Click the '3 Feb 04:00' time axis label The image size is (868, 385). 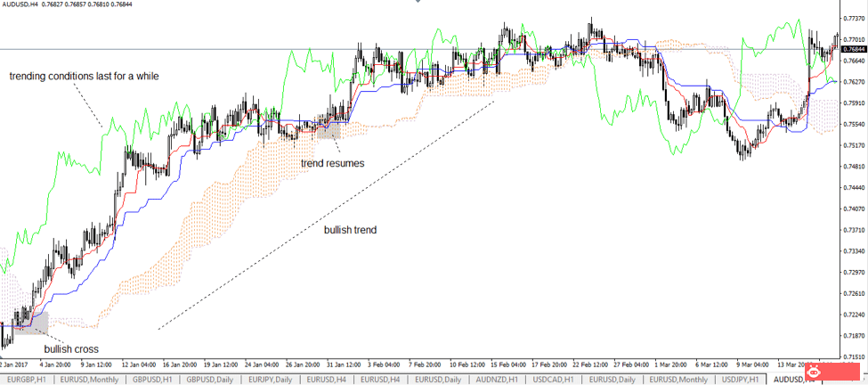(x=385, y=365)
